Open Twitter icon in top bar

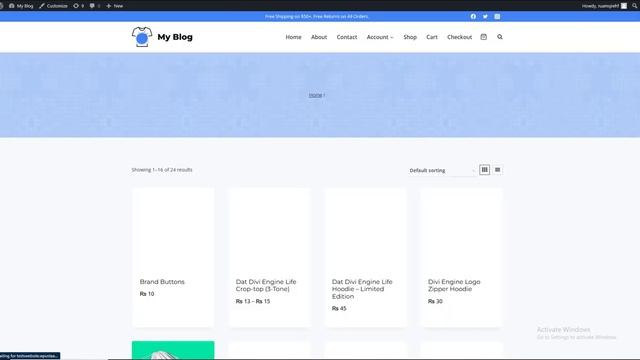tap(485, 16)
